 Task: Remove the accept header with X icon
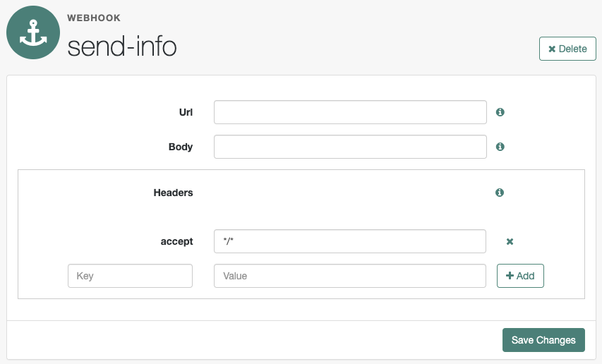tap(510, 241)
